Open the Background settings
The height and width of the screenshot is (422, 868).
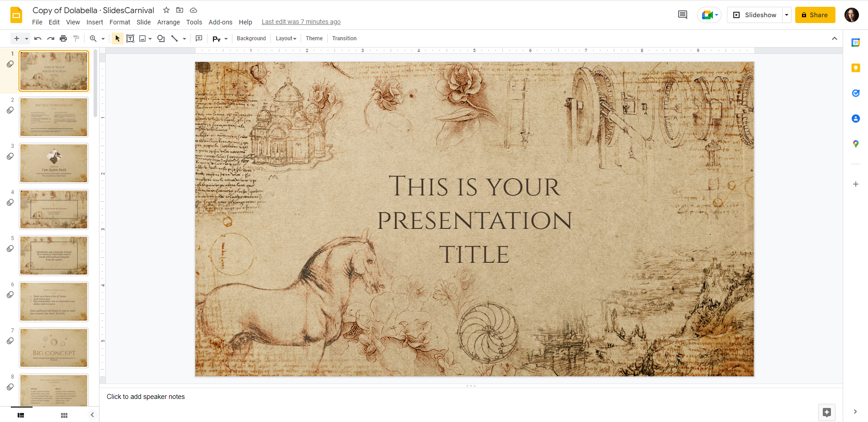pos(251,38)
